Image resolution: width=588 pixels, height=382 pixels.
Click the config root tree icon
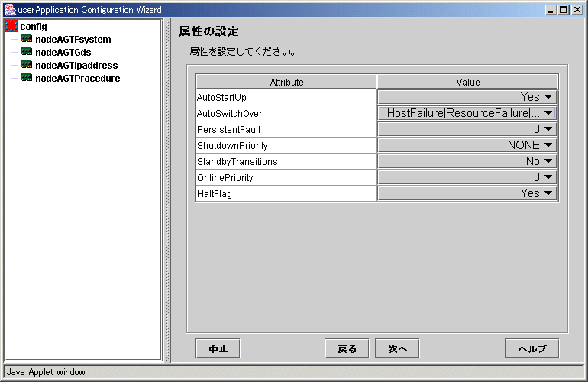click(11, 26)
